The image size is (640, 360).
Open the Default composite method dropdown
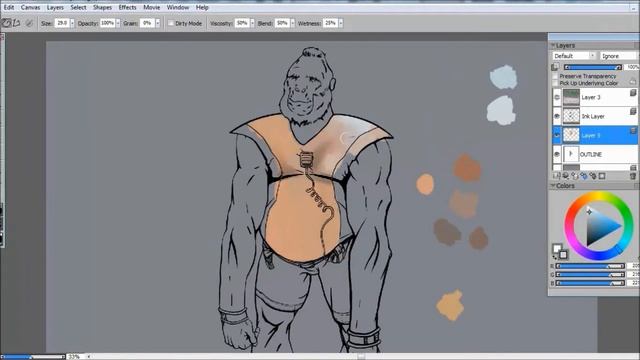coord(574,56)
